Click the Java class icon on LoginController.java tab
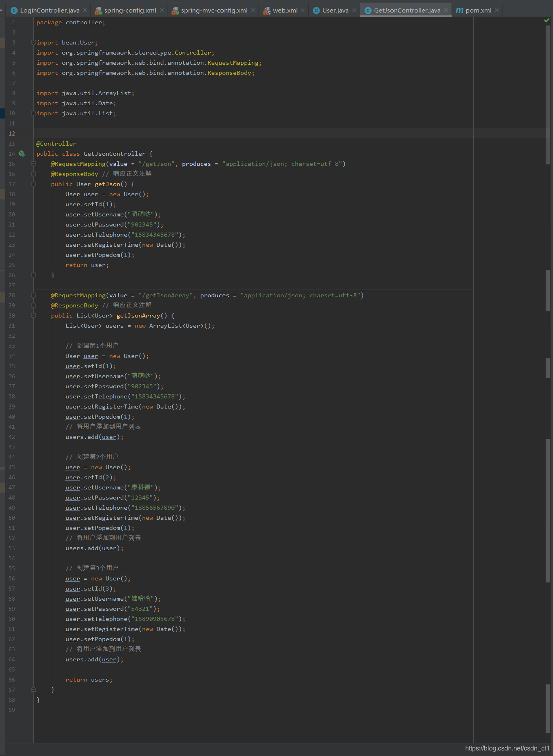Viewport: 553px width, 756px height. [14, 11]
